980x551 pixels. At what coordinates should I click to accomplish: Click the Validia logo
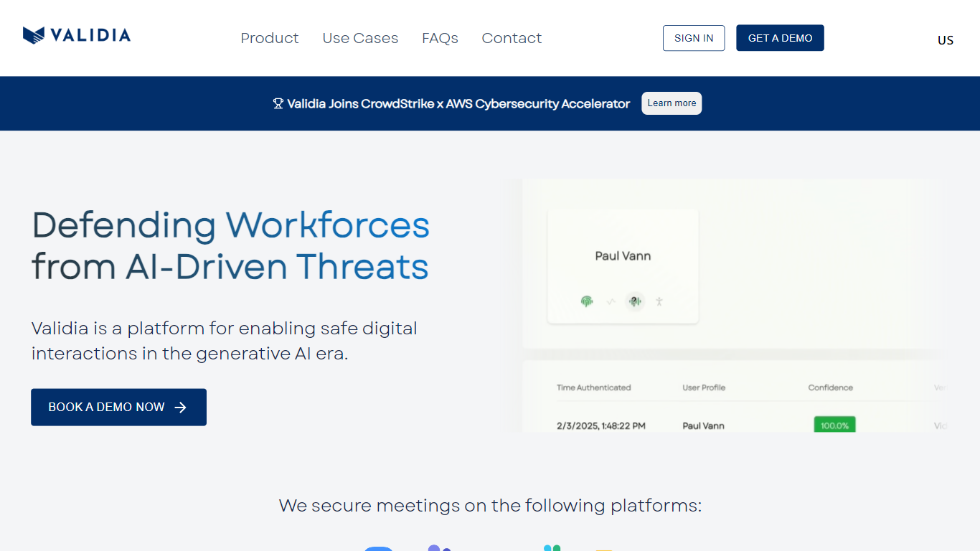[x=77, y=35]
